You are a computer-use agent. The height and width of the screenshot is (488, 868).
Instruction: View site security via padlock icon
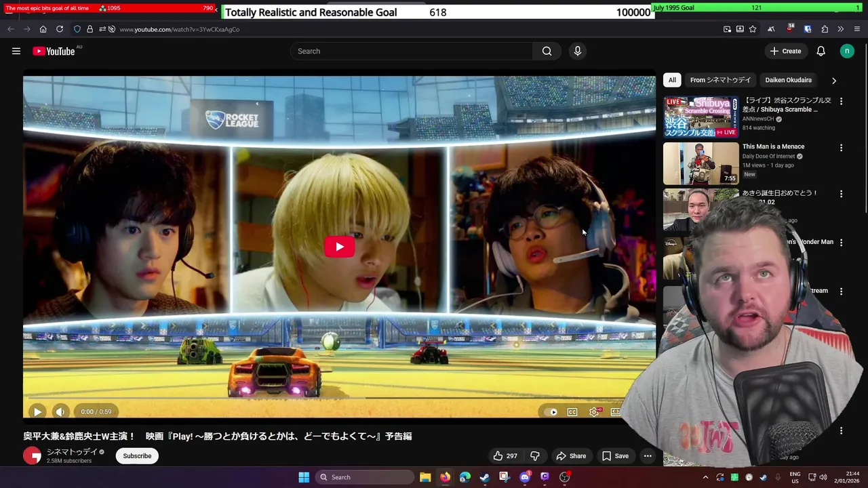(x=90, y=29)
